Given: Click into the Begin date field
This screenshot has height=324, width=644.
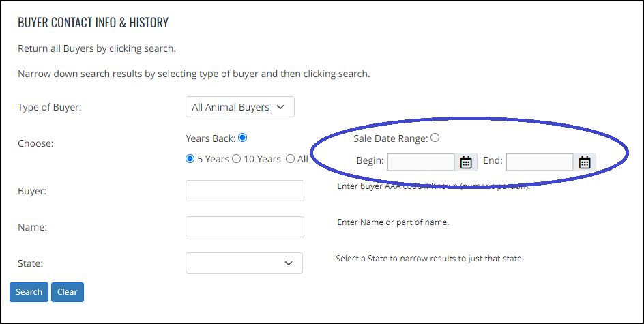Looking at the screenshot, I should pyautogui.click(x=421, y=162).
